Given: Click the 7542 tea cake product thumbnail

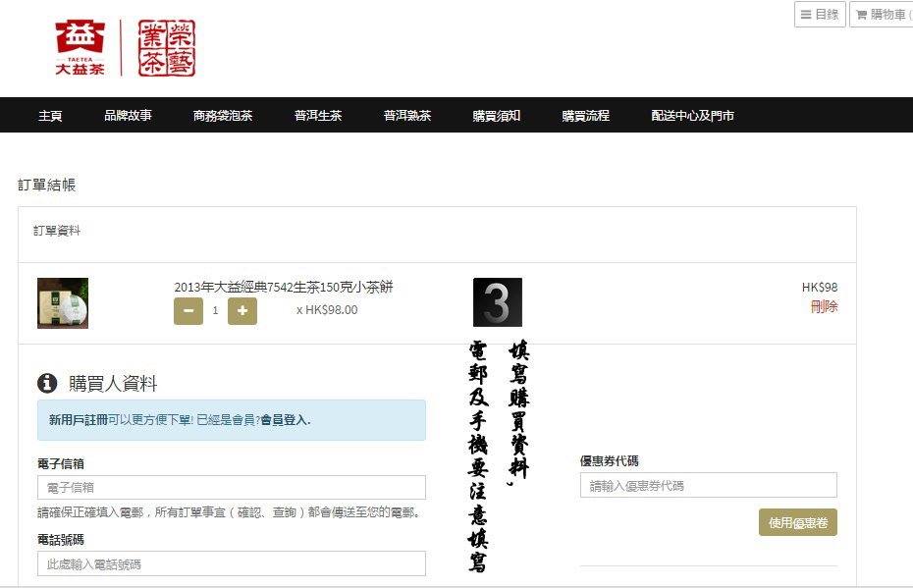Looking at the screenshot, I should [x=63, y=302].
